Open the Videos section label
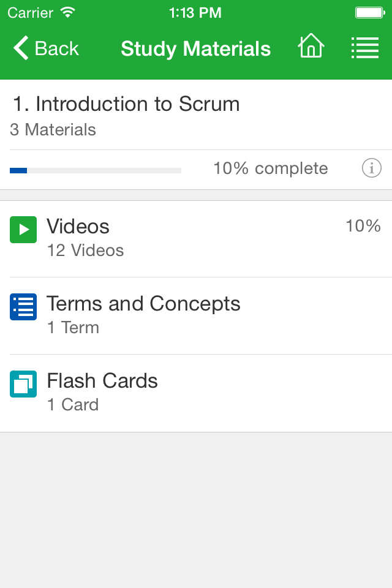Viewport: 392px width, 588px height. [78, 227]
